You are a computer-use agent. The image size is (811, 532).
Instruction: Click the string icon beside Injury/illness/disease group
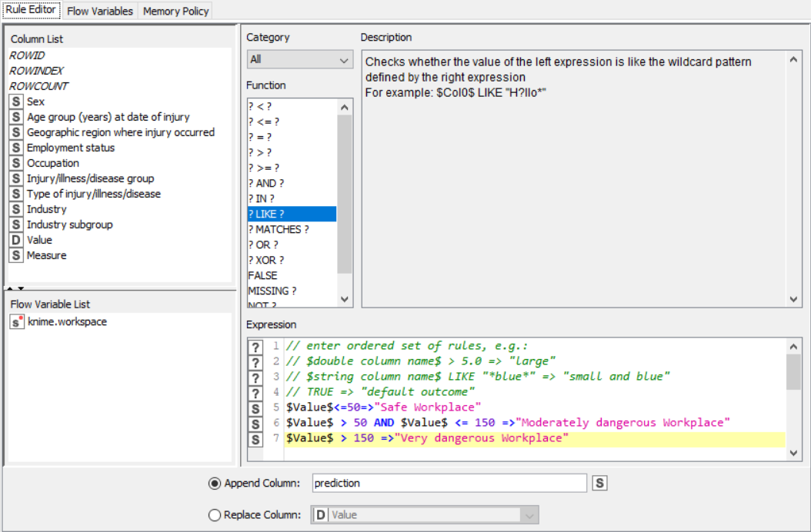click(16, 178)
